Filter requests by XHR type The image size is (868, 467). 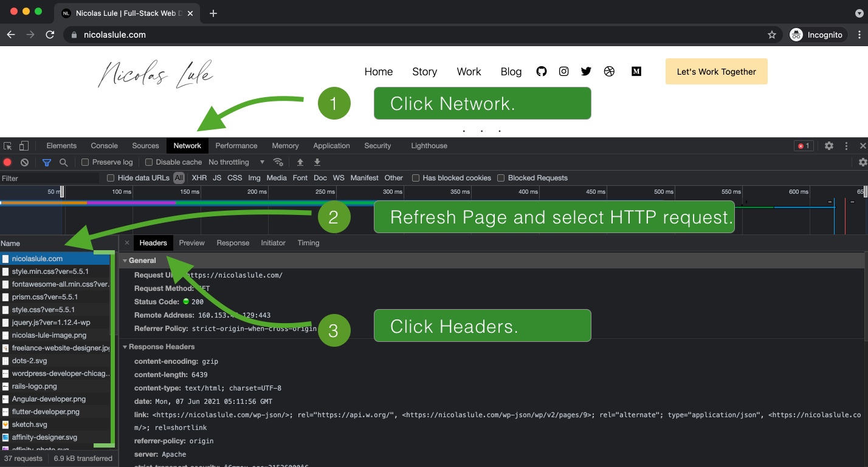(199, 178)
